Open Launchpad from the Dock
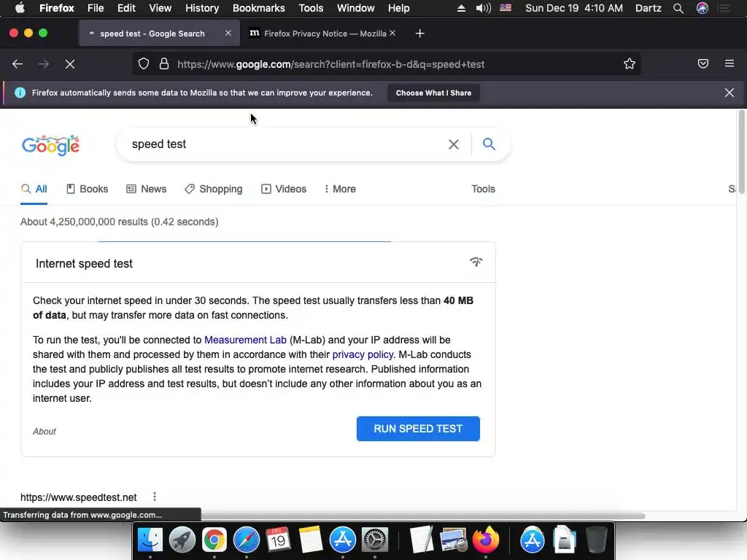 tap(182, 540)
